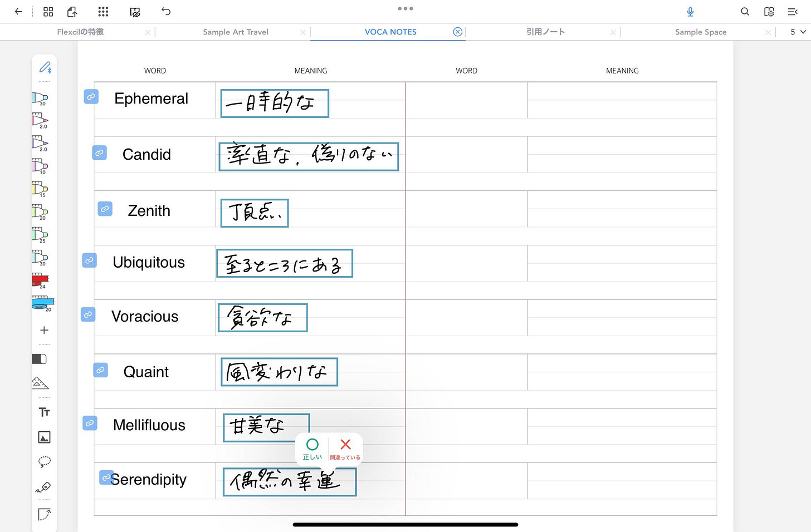
Task: Open the link icon beside Voracious
Action: point(88,314)
